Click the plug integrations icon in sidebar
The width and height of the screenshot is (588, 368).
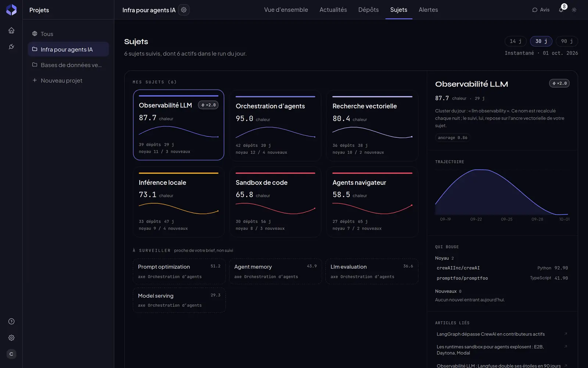11,47
